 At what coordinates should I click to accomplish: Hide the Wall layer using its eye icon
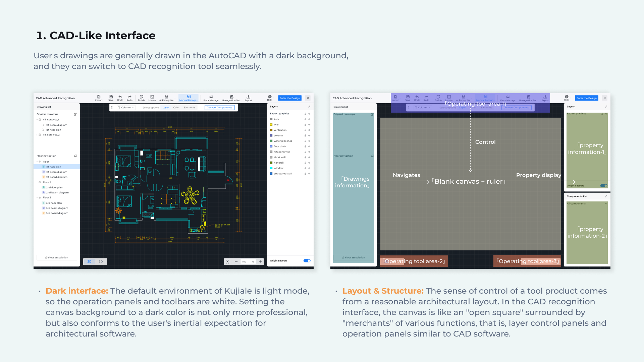tap(309, 125)
